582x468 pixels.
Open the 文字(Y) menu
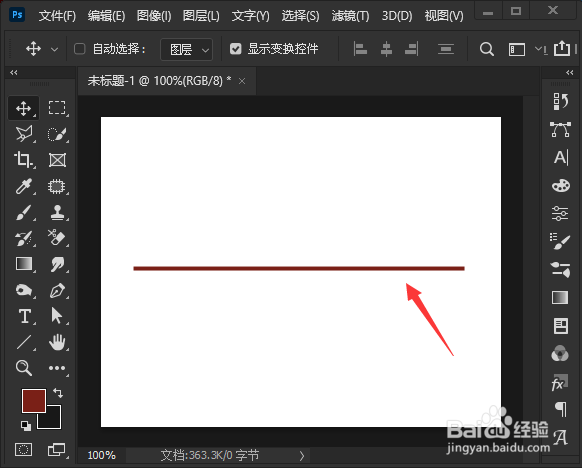pos(251,16)
